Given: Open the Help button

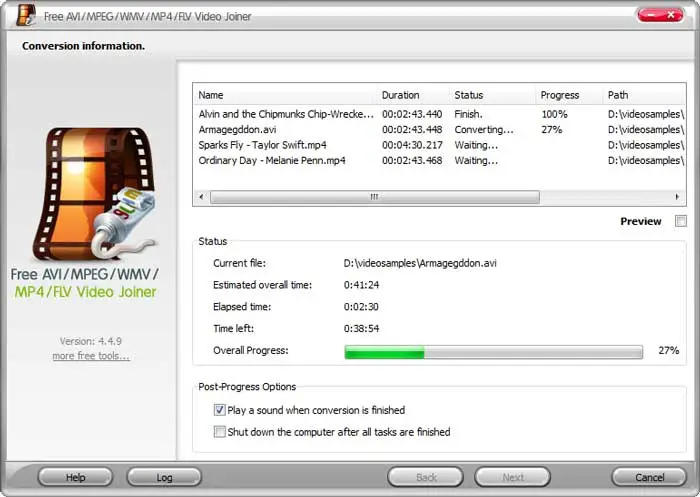Looking at the screenshot, I should pyautogui.click(x=75, y=477).
